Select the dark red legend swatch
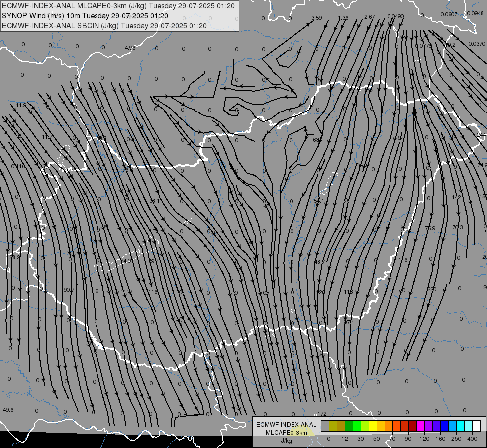 (x=413, y=426)
